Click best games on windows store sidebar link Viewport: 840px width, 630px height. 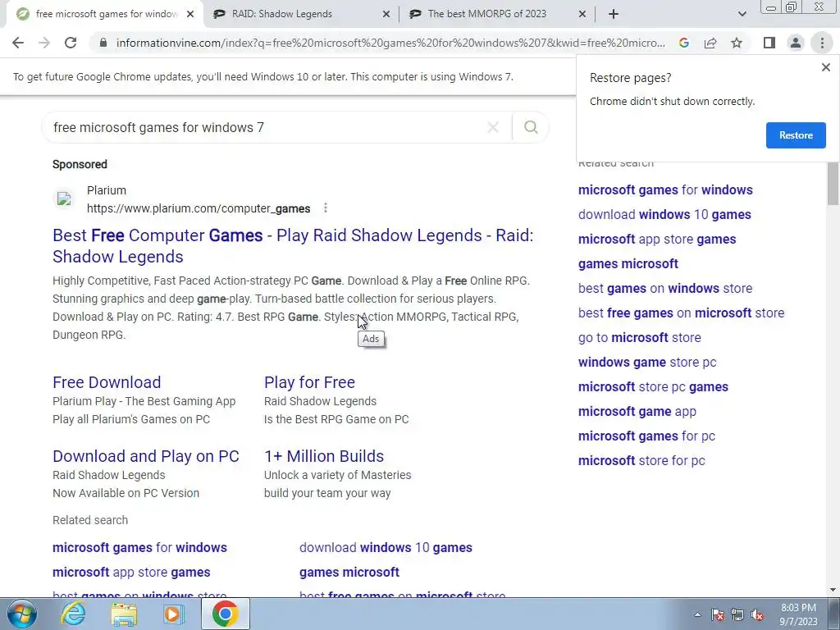click(x=664, y=288)
